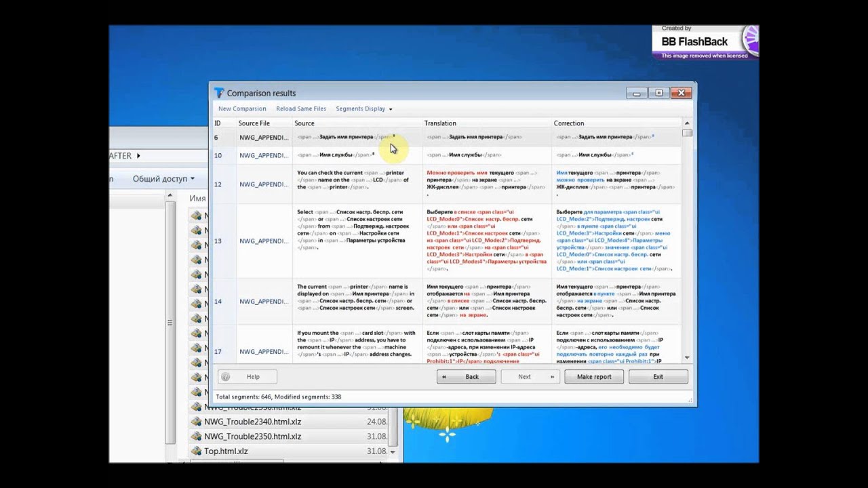
Task: Click NWG_APPENDI... source file in row 14
Action: [264, 302]
